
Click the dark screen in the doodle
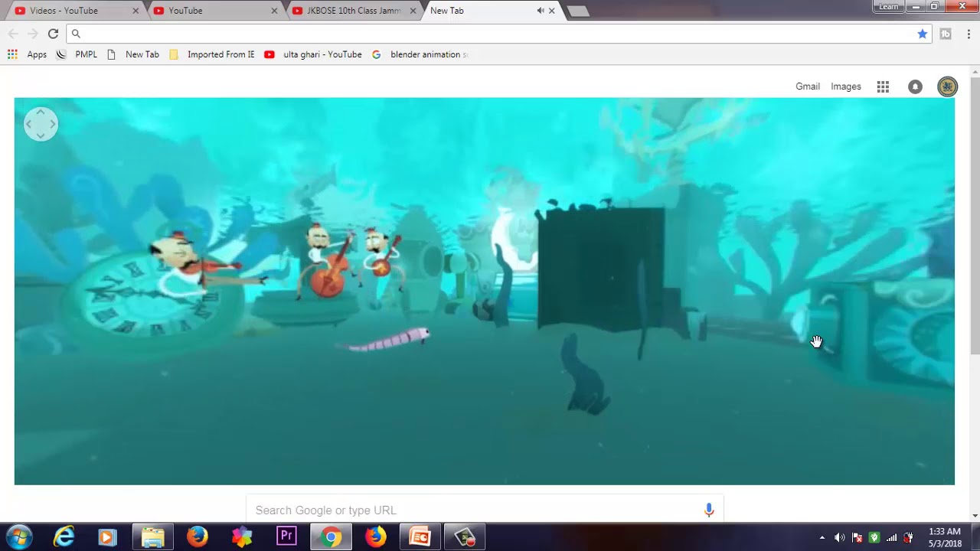coord(601,268)
